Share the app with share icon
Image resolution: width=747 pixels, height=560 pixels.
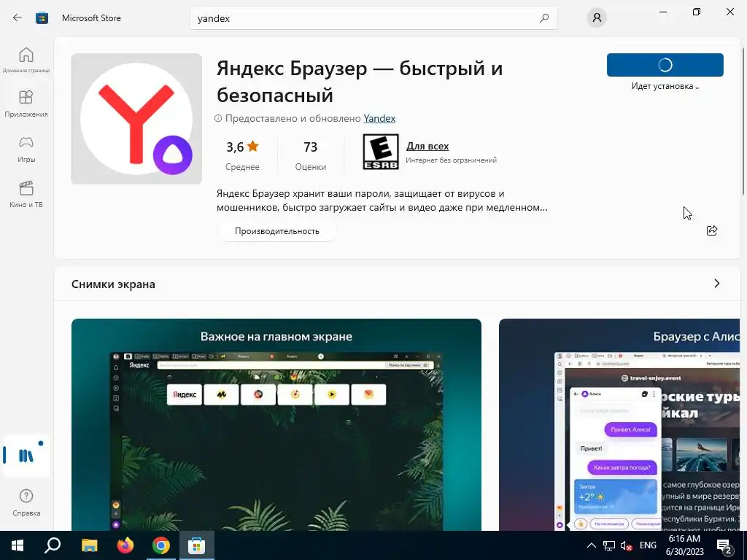point(712,230)
